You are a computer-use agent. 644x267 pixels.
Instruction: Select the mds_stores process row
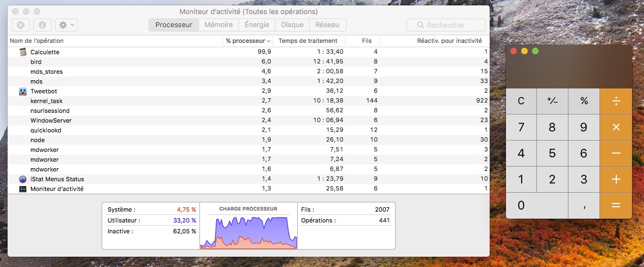248,72
